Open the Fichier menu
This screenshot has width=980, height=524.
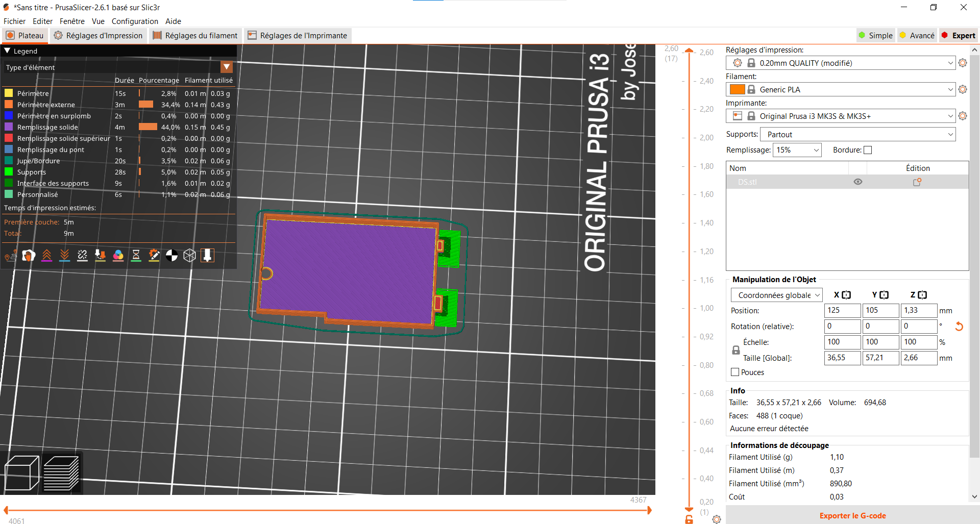click(14, 21)
